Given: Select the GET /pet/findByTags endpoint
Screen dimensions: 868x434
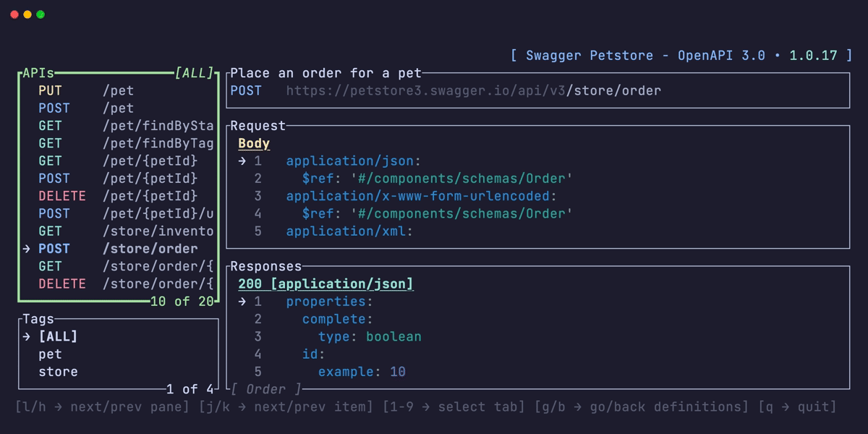Looking at the screenshot, I should tap(109, 142).
